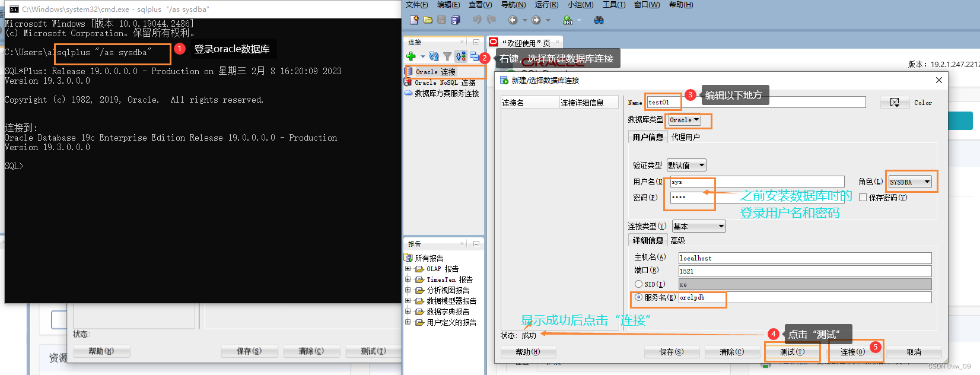Click the Back navigation arrow icon
This screenshot has height=375, width=980.
click(x=513, y=20)
